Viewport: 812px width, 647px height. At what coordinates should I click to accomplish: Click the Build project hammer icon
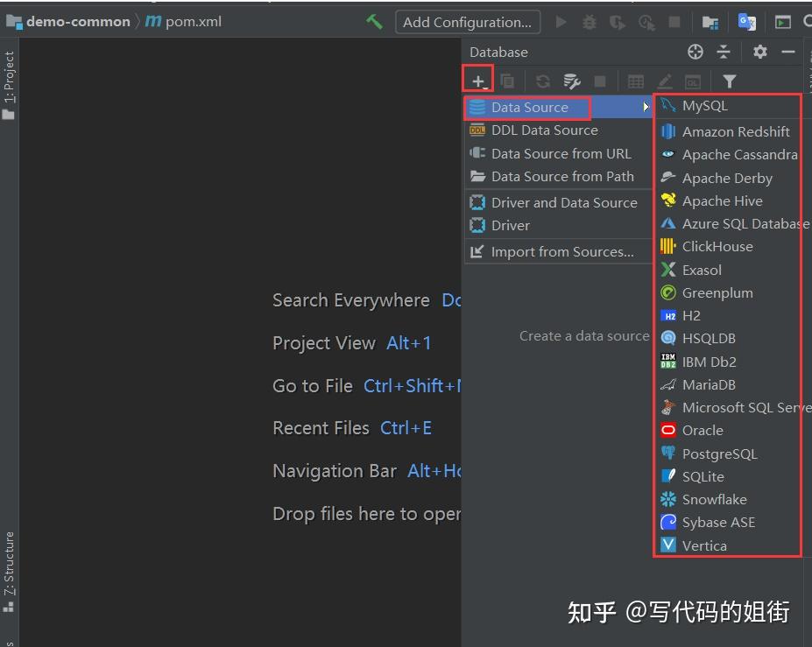pyautogui.click(x=374, y=22)
